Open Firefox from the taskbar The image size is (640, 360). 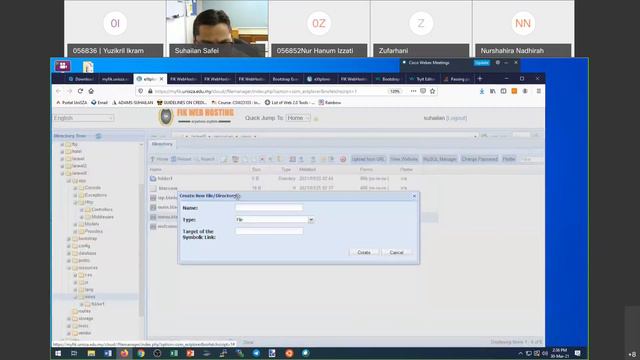[124, 353]
